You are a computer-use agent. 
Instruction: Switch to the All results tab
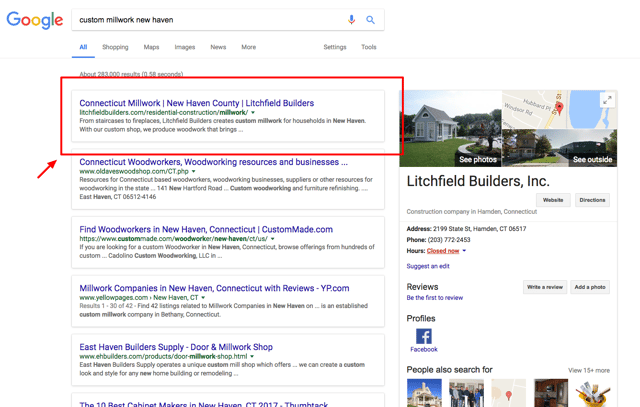(83, 47)
